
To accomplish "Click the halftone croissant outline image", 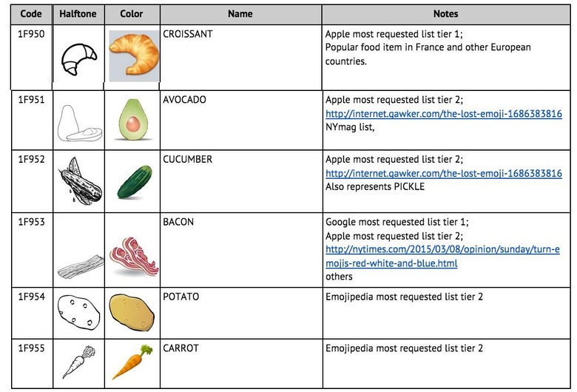I will coord(78,59).
